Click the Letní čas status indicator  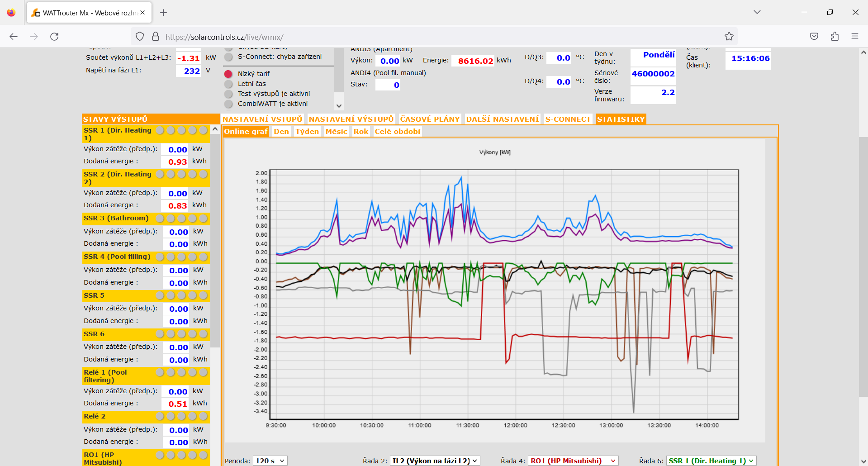coord(228,84)
